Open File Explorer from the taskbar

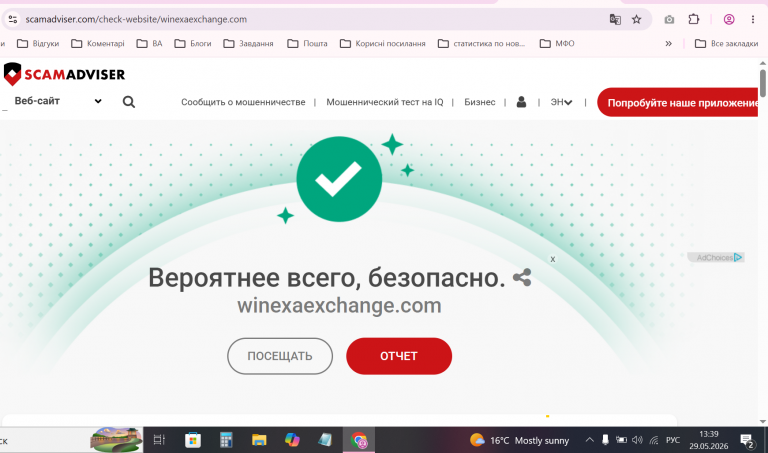pos(259,440)
